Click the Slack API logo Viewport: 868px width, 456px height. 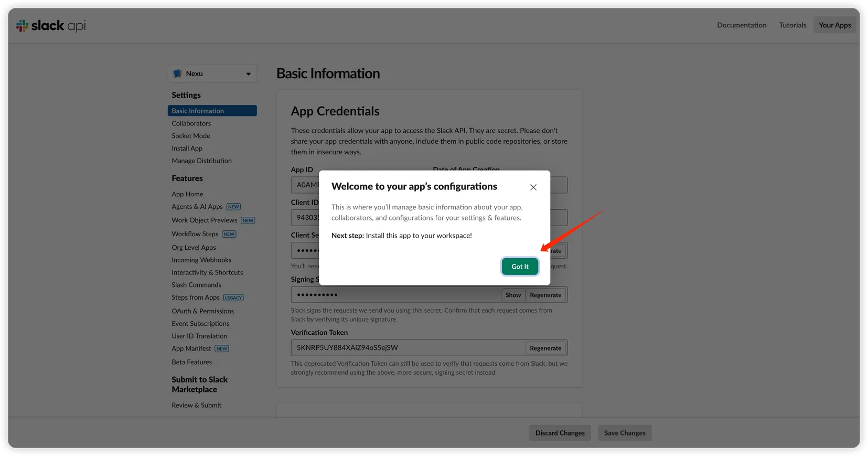coord(51,26)
